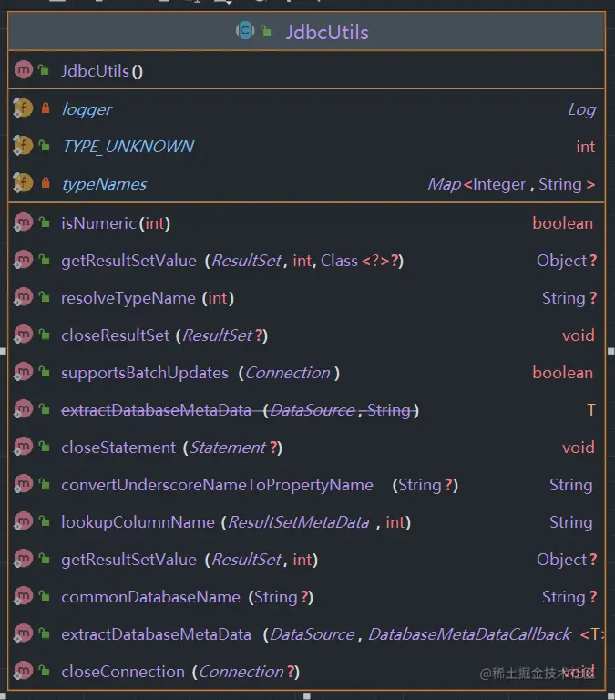615x700 pixels.
Task: Click the class icon beside JdbcUtils title
Action: (x=245, y=32)
